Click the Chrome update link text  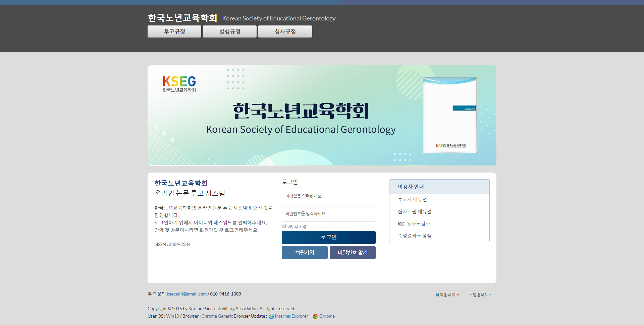pos(327,316)
